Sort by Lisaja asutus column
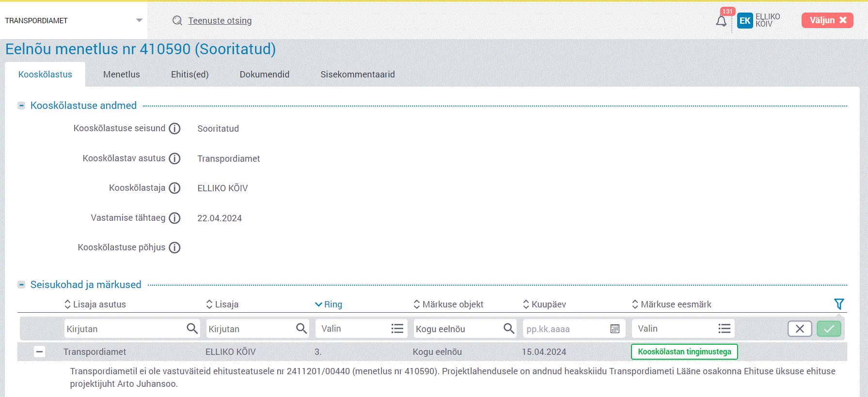The width and height of the screenshot is (868, 397). point(95,304)
